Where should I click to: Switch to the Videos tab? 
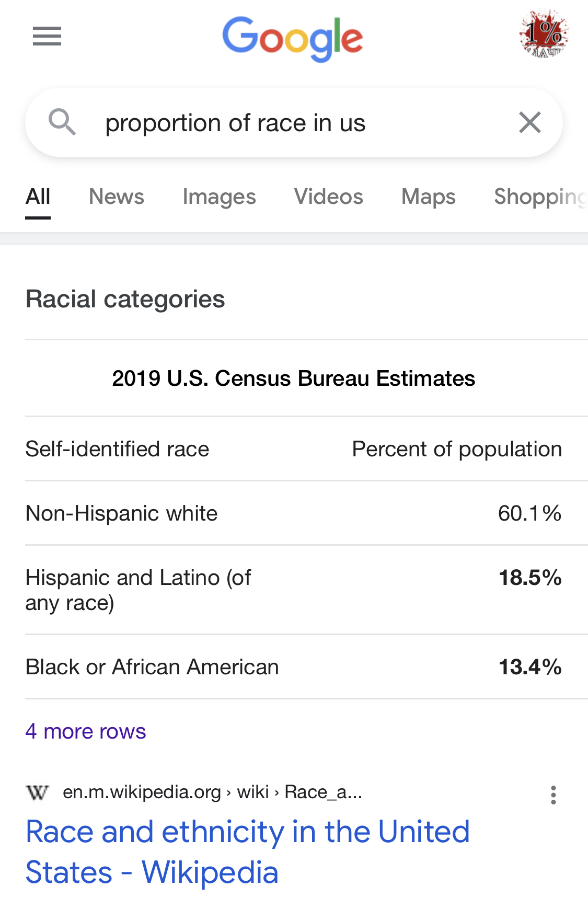pos(329,197)
